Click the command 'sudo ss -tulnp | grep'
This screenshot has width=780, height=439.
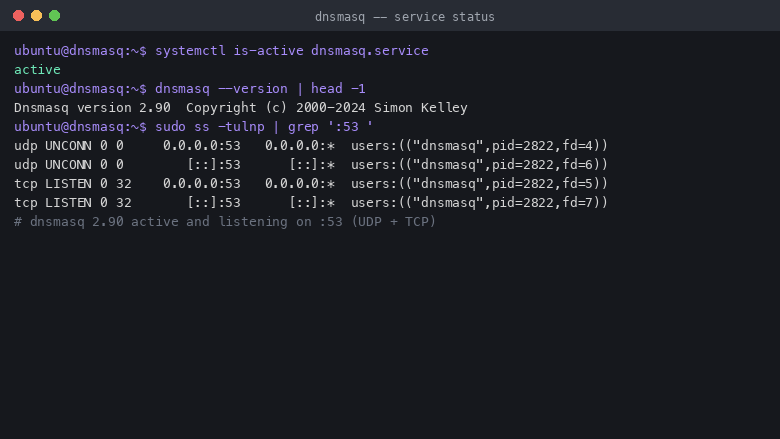click(264, 127)
